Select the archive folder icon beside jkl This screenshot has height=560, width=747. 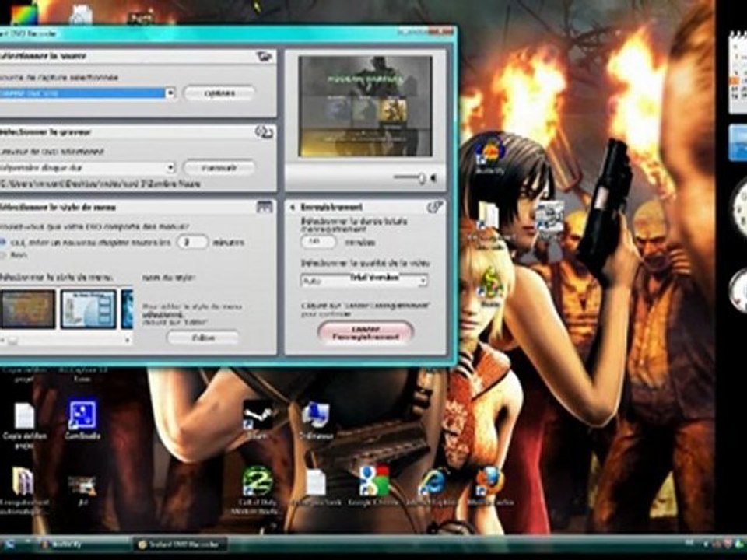pyautogui.click(x=23, y=491)
